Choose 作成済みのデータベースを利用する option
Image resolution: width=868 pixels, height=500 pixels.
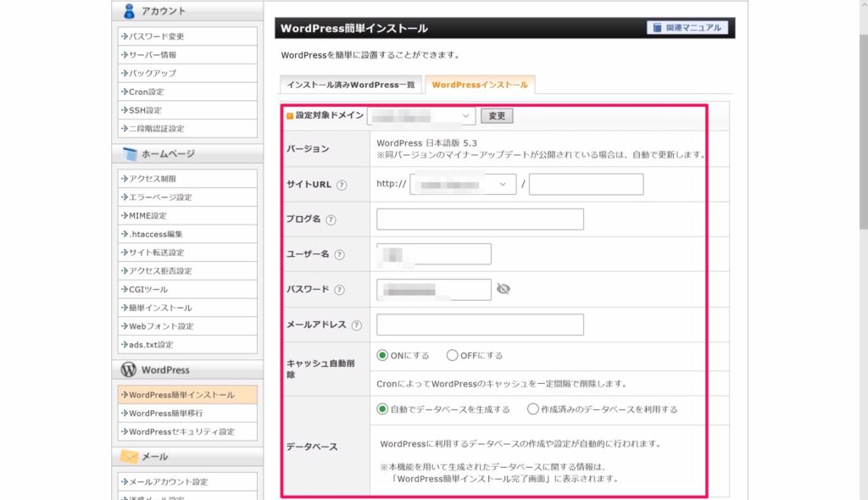tap(532, 409)
